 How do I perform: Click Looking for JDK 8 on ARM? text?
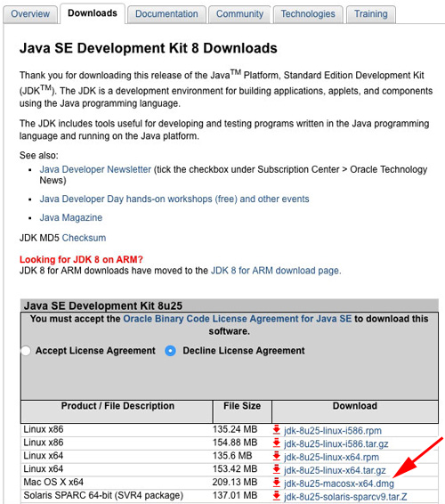pos(81,259)
